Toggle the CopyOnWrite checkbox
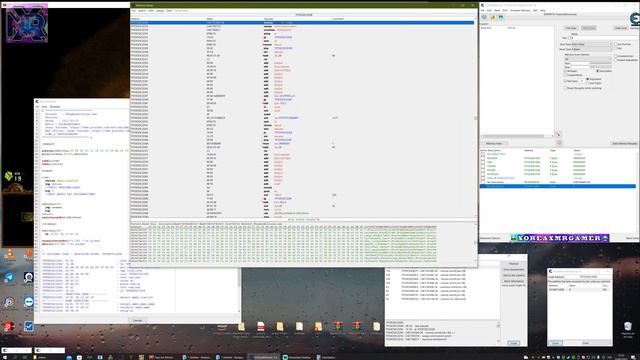 [x=566, y=75]
